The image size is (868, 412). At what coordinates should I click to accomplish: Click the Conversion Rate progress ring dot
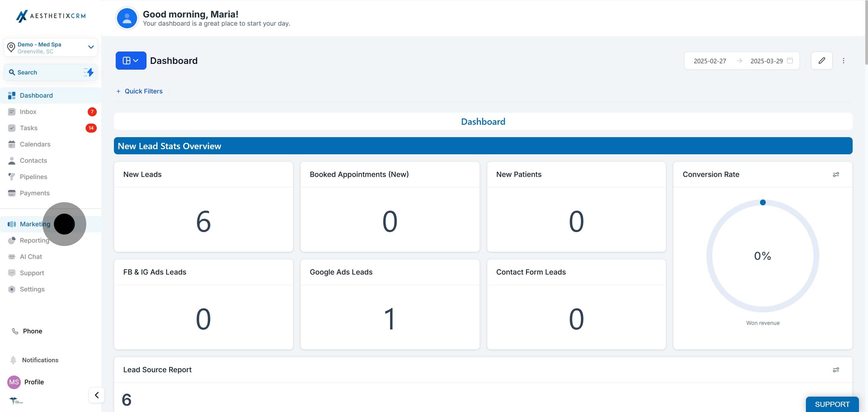(x=763, y=203)
